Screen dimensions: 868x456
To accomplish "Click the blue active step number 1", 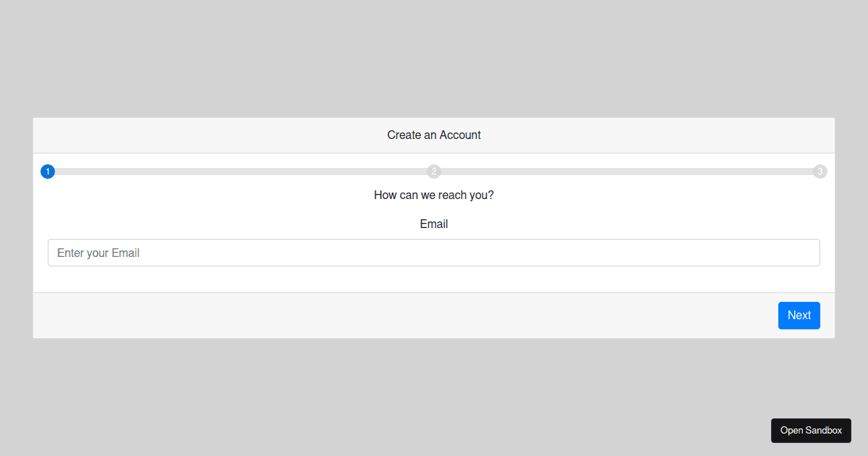I will coord(48,172).
